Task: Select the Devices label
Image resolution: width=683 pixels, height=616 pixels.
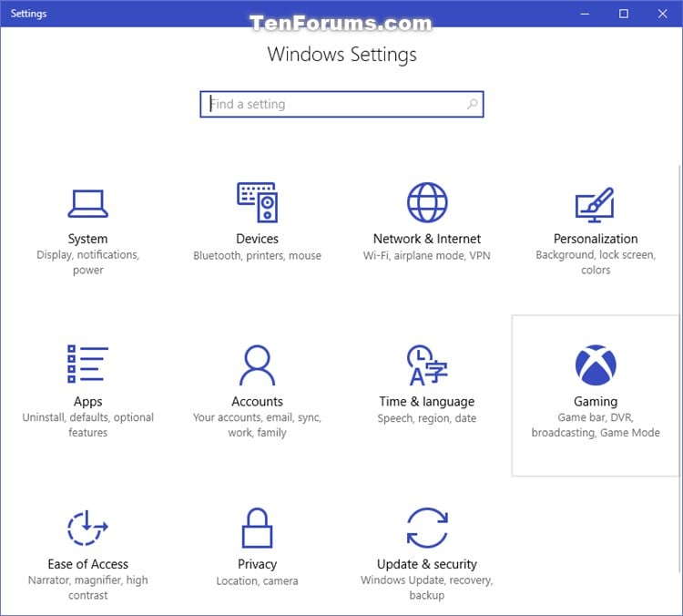Action: pyautogui.click(x=257, y=239)
